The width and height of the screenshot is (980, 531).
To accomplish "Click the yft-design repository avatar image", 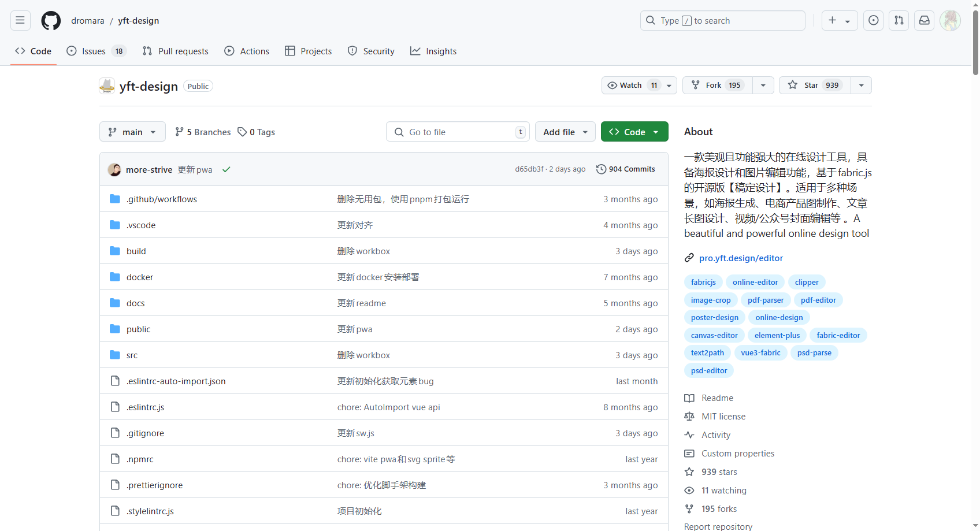I will tap(107, 86).
